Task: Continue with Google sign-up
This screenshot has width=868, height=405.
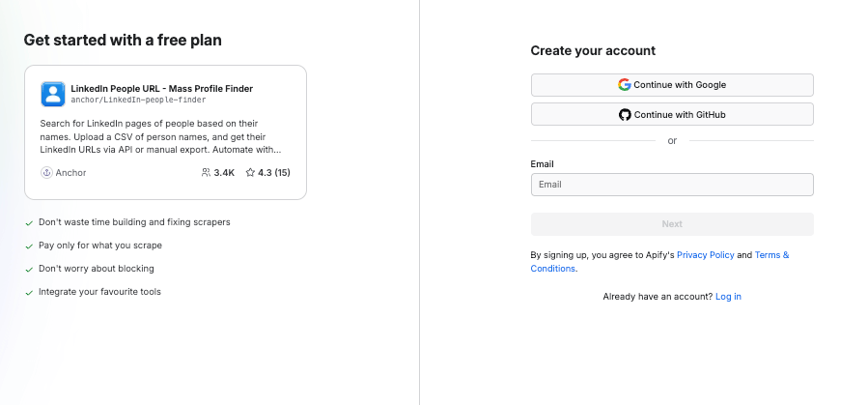Action: click(672, 85)
